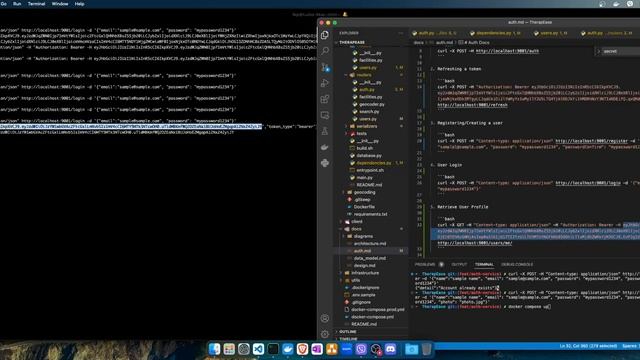Open docker-compose.prod.yml in the file tree
The image size is (640, 360).
(378, 310)
